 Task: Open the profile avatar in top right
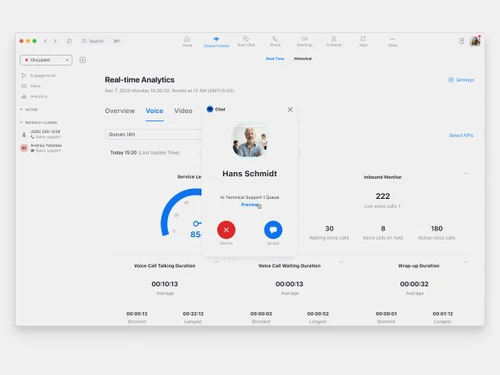click(x=475, y=41)
